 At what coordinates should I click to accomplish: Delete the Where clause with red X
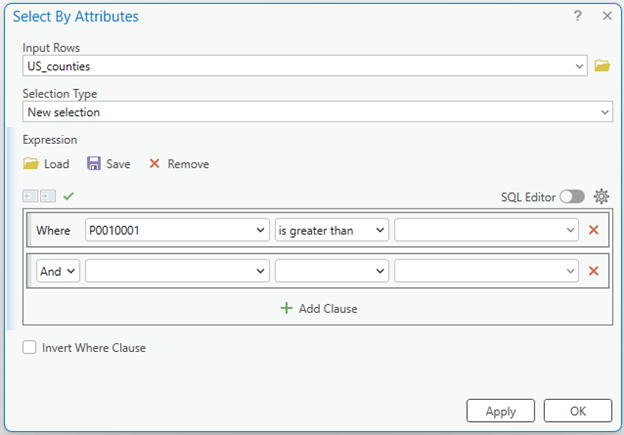click(x=593, y=230)
